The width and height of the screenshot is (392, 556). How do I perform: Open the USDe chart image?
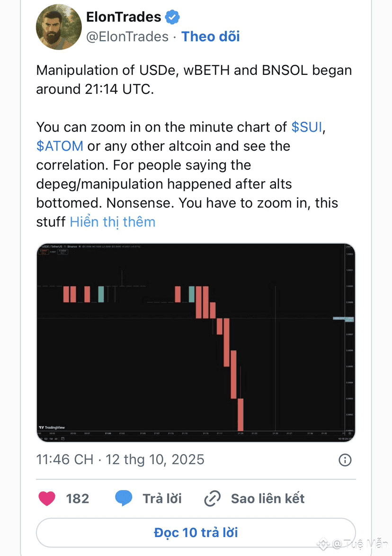coord(196,343)
